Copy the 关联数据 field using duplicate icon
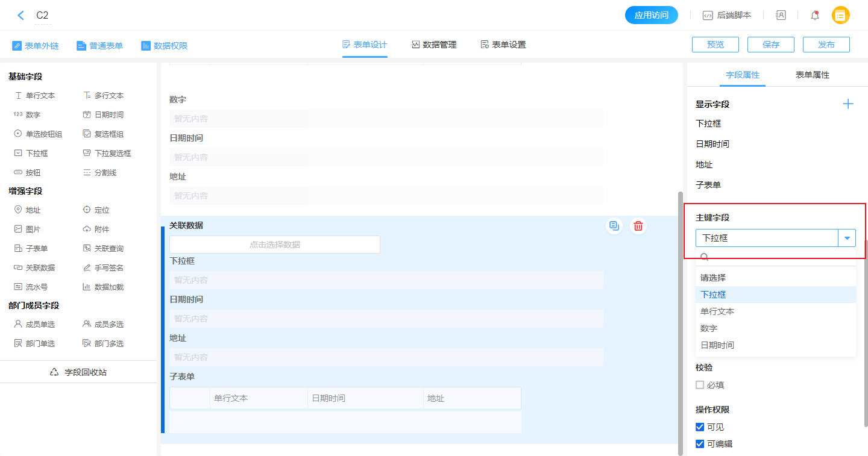 (x=614, y=226)
